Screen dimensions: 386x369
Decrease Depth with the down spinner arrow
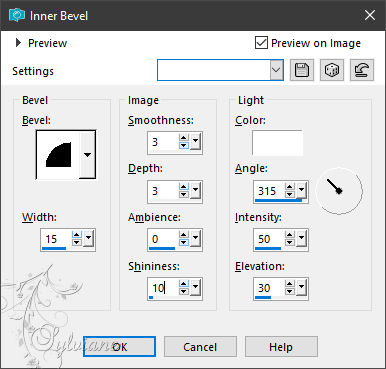click(x=183, y=195)
